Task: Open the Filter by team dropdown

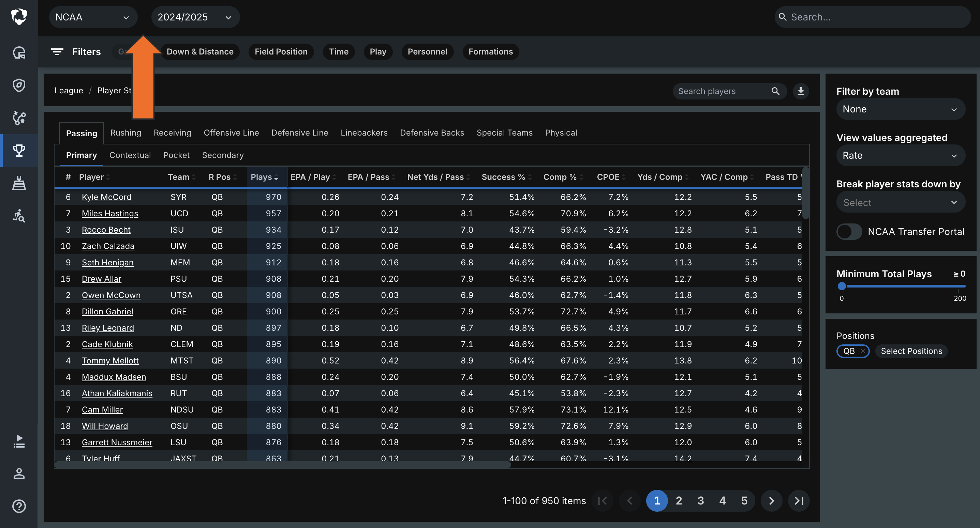Action: coord(900,109)
